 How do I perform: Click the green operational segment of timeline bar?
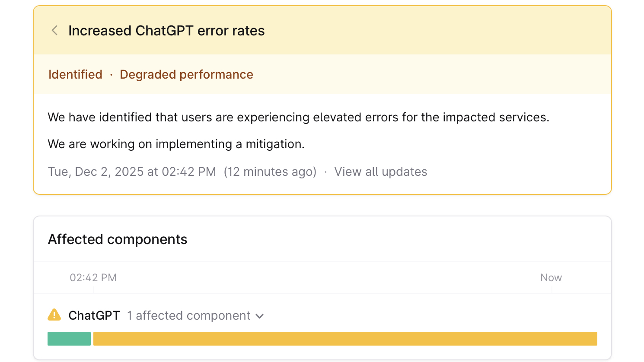pos(69,339)
